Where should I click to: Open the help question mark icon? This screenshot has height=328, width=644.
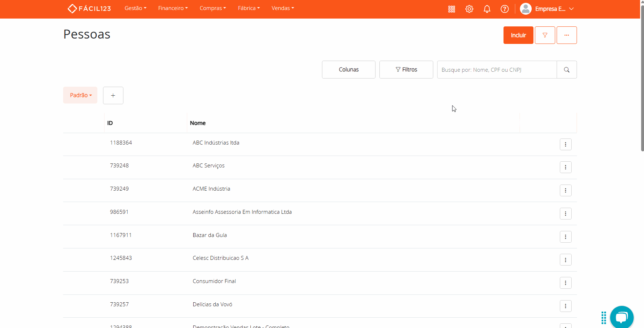505,9
